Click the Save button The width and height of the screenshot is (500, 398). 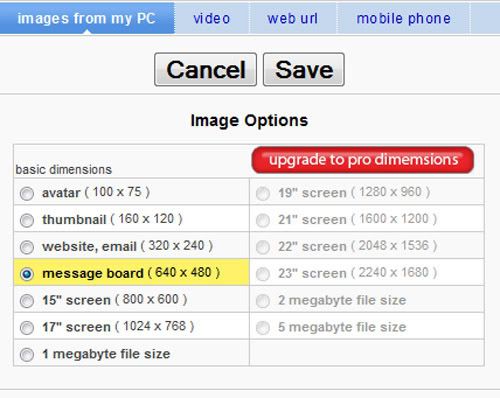point(304,70)
